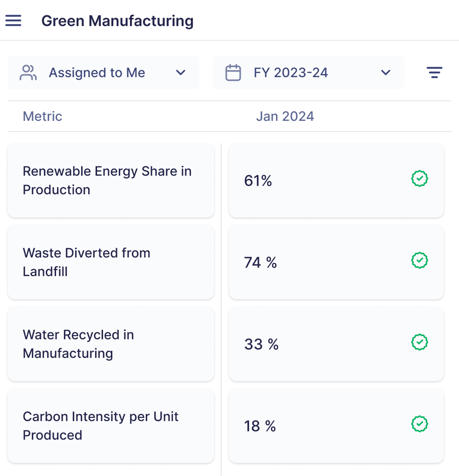Viewport: 459px width, 476px height.
Task: Click verified badge on Carbon Intensity row
Action: pyautogui.click(x=419, y=424)
